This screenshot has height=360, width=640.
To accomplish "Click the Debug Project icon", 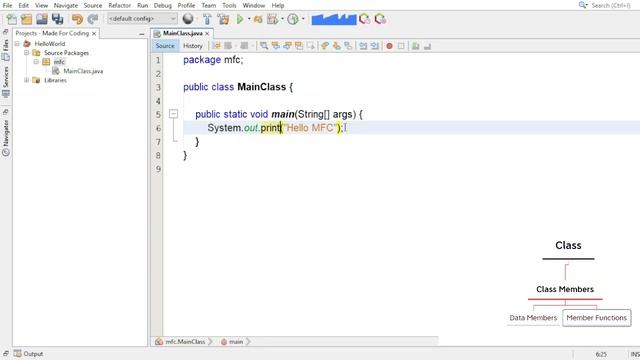I will 258,19.
